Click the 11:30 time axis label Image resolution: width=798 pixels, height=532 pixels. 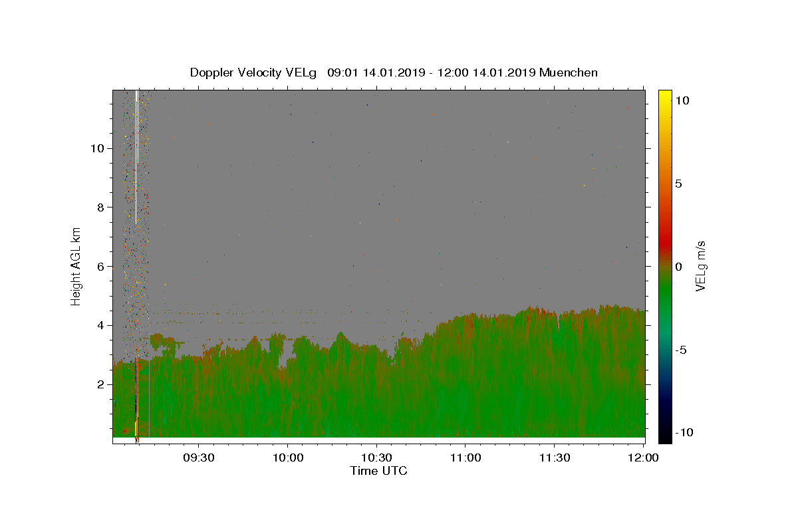click(555, 458)
